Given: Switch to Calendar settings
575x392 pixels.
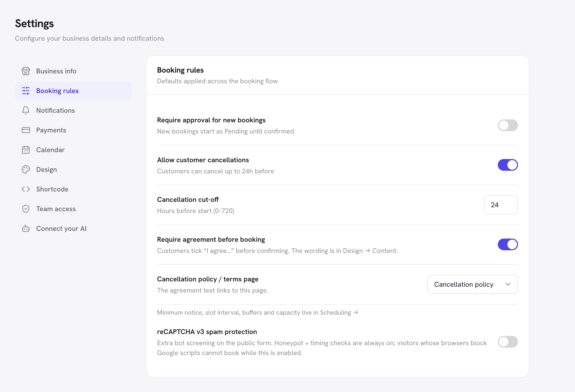Looking at the screenshot, I should 73,150.
